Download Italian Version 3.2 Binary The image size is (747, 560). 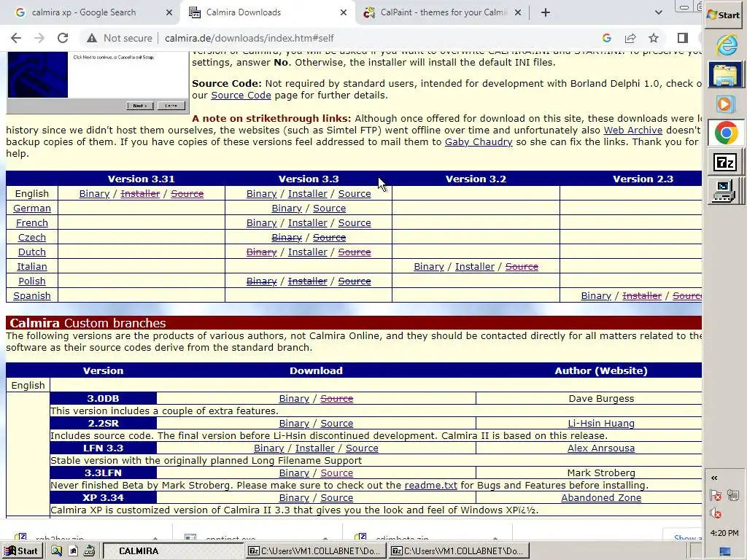[x=429, y=267]
